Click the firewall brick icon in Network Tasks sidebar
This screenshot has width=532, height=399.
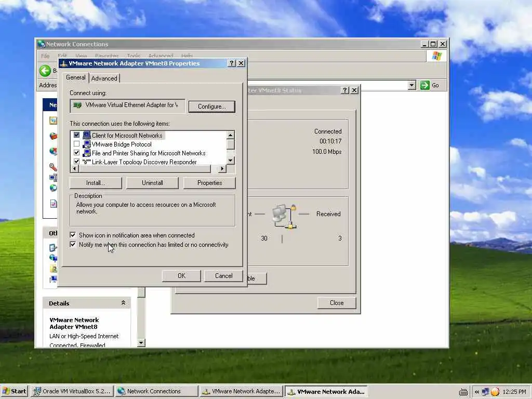(54, 136)
